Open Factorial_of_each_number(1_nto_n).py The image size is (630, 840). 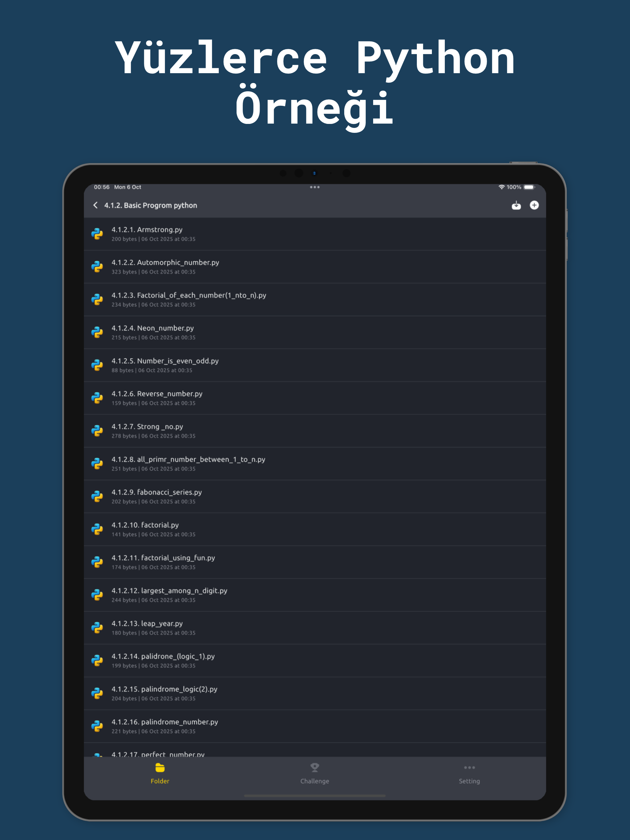(315, 299)
